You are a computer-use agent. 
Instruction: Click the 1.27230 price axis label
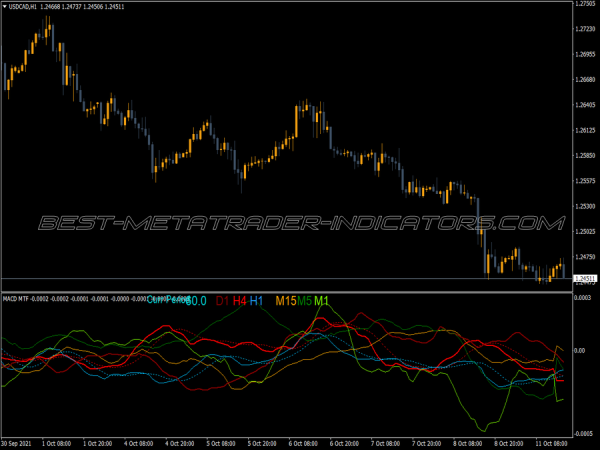tap(585, 29)
